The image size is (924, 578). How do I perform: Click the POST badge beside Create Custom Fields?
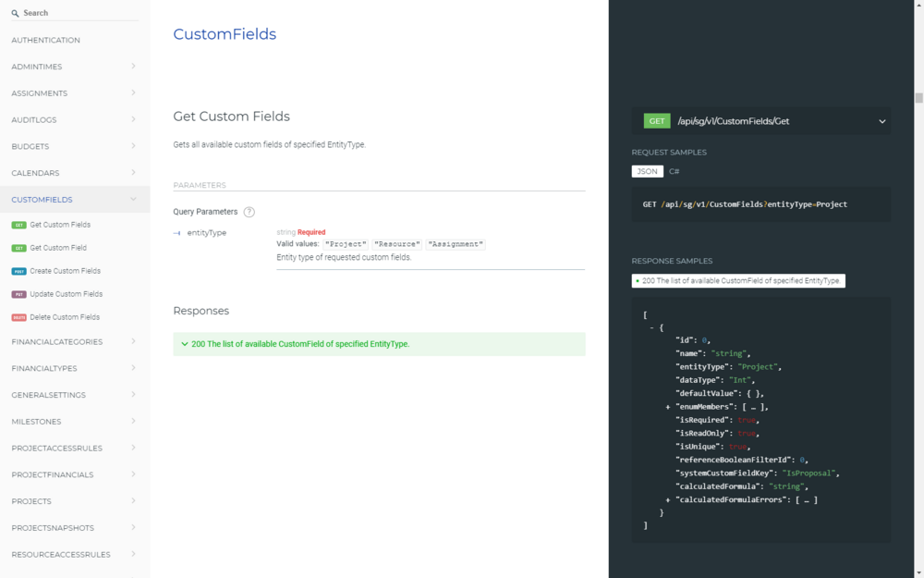(18, 271)
